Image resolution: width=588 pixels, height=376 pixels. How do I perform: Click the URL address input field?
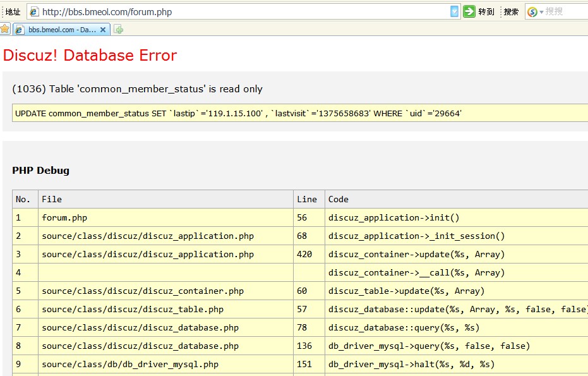click(244, 12)
